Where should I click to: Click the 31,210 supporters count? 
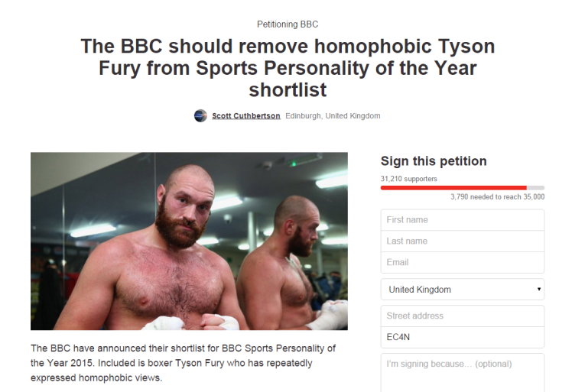408,179
